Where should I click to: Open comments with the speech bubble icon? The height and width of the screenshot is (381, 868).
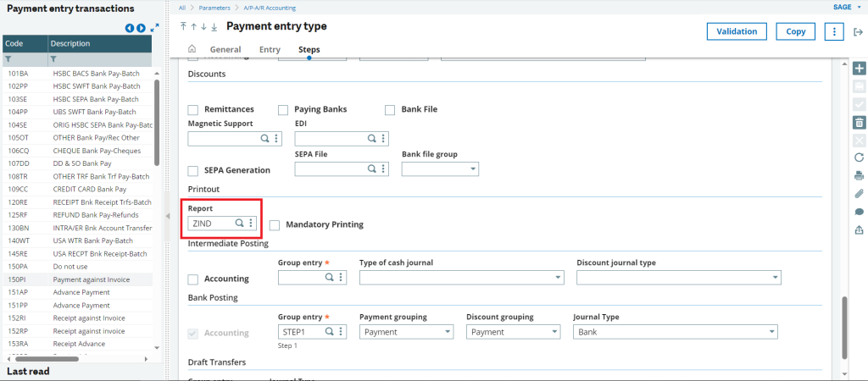point(860,212)
